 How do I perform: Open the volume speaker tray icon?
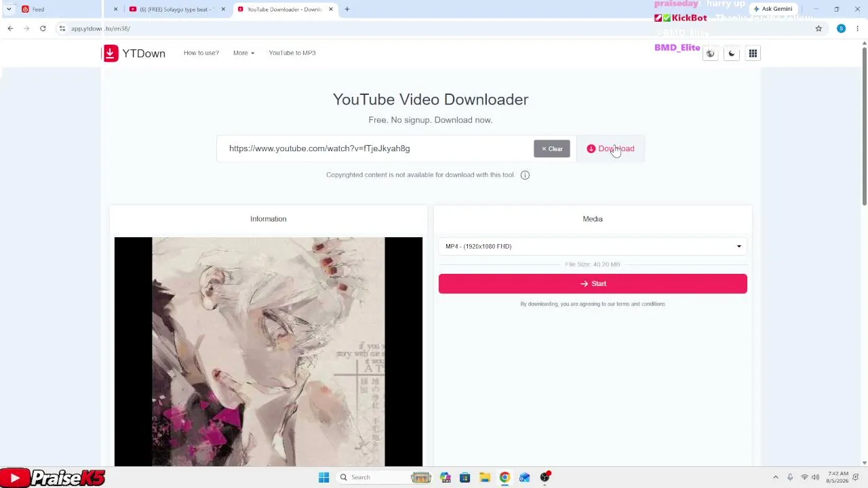pyautogui.click(x=815, y=477)
